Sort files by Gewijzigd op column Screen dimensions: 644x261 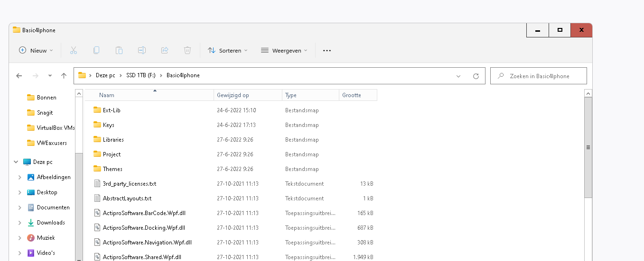pyautogui.click(x=233, y=95)
